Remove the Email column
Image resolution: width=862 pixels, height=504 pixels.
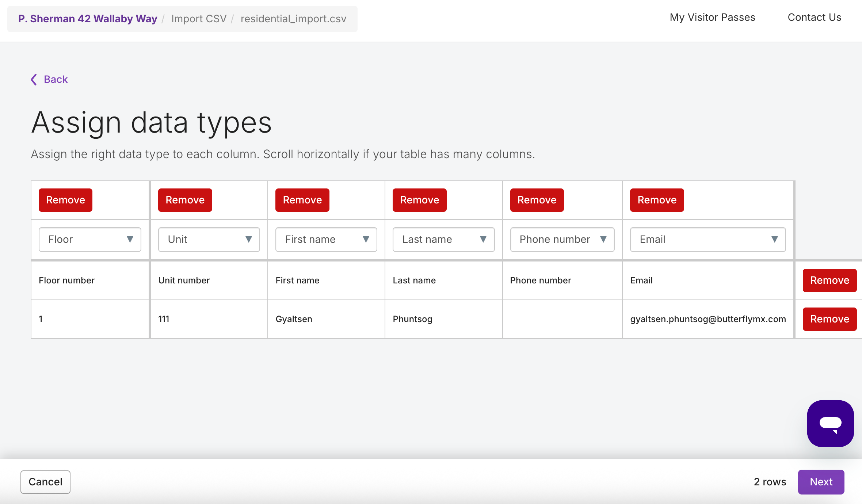(657, 200)
